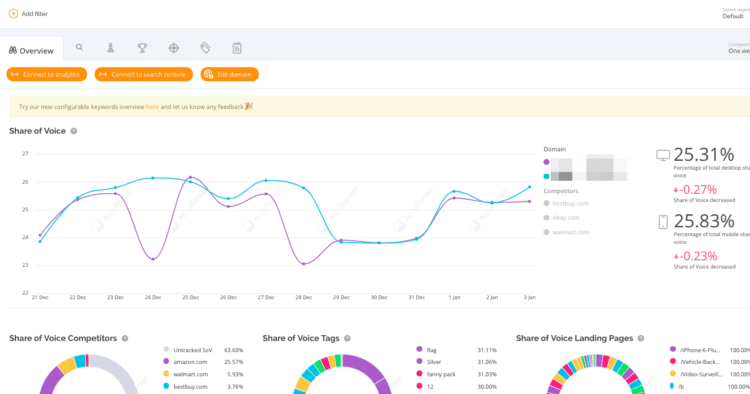
Task: Click Connect to search console button
Action: (x=143, y=74)
